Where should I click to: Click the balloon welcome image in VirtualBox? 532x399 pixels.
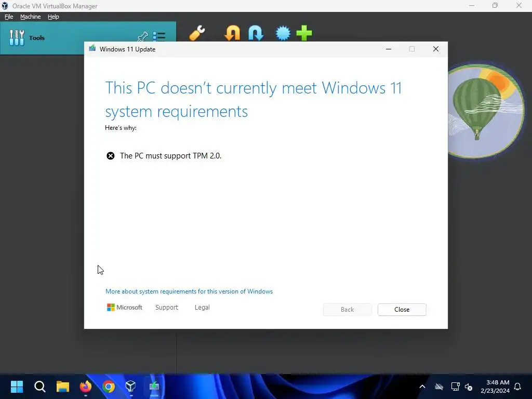(x=486, y=111)
